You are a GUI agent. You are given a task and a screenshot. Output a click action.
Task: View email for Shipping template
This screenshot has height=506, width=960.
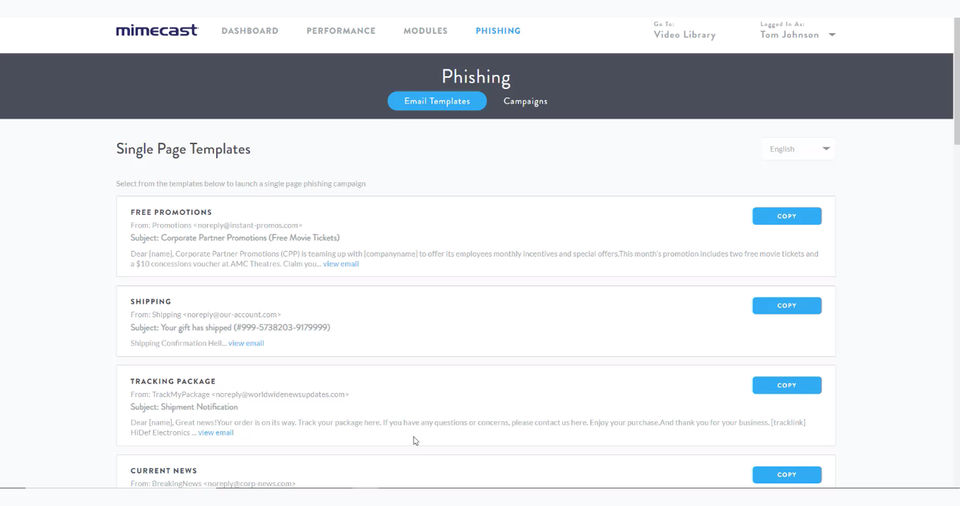246,343
